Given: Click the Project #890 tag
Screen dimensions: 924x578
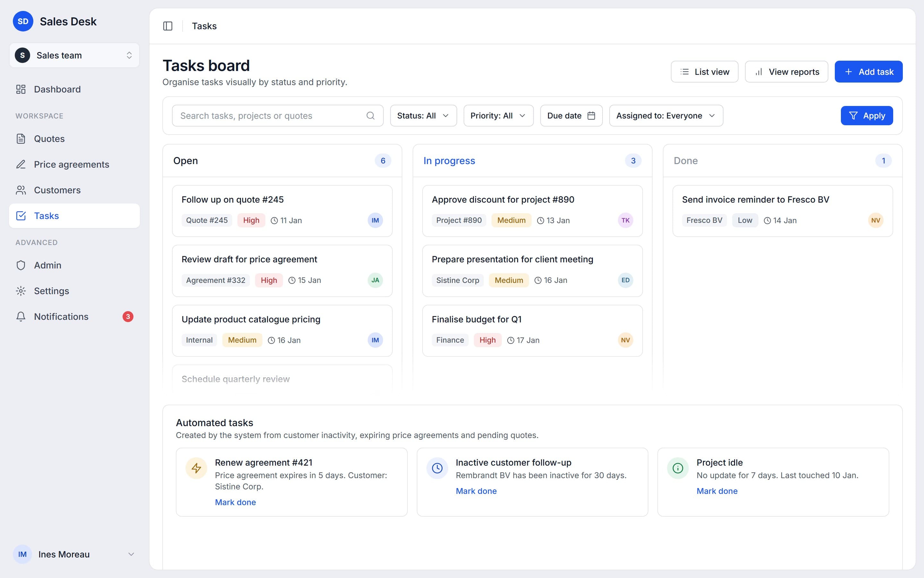Looking at the screenshot, I should point(459,220).
